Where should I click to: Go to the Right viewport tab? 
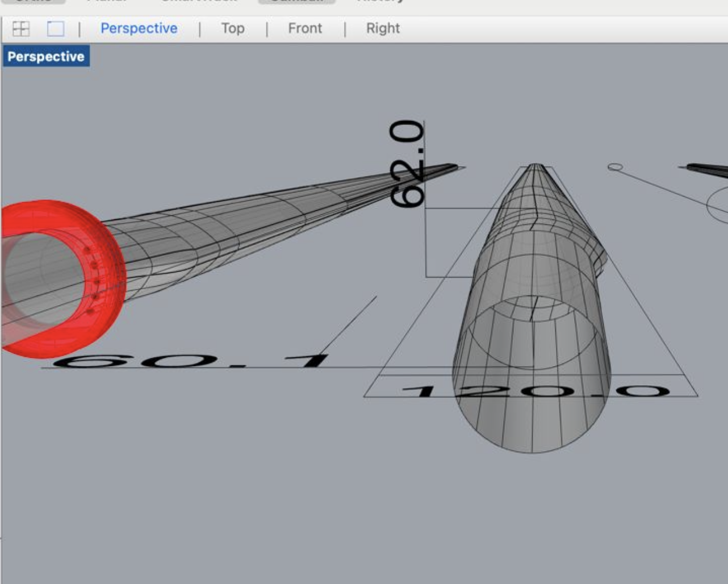[383, 28]
